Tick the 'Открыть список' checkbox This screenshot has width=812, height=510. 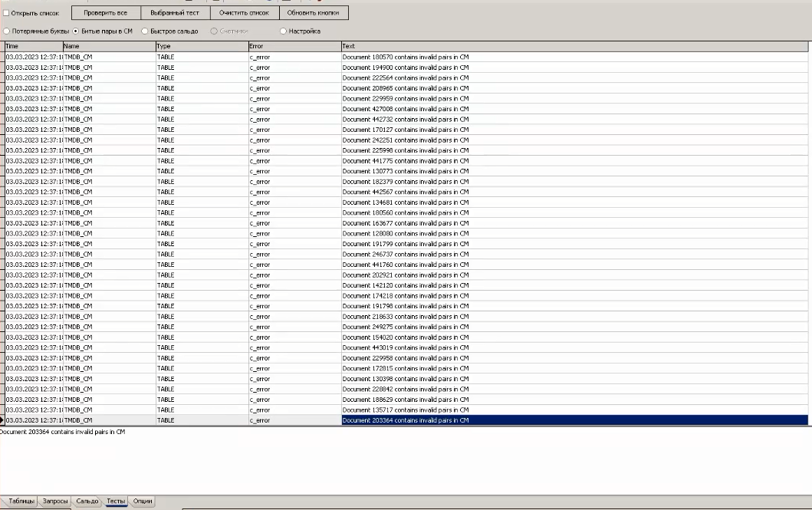[x=6, y=13]
